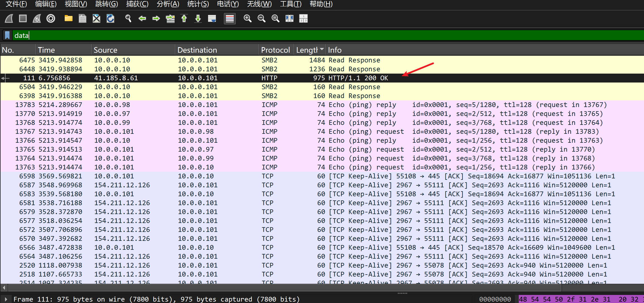This screenshot has height=303, width=644.
Task: Open capture options gear icon
Action: 51,19
